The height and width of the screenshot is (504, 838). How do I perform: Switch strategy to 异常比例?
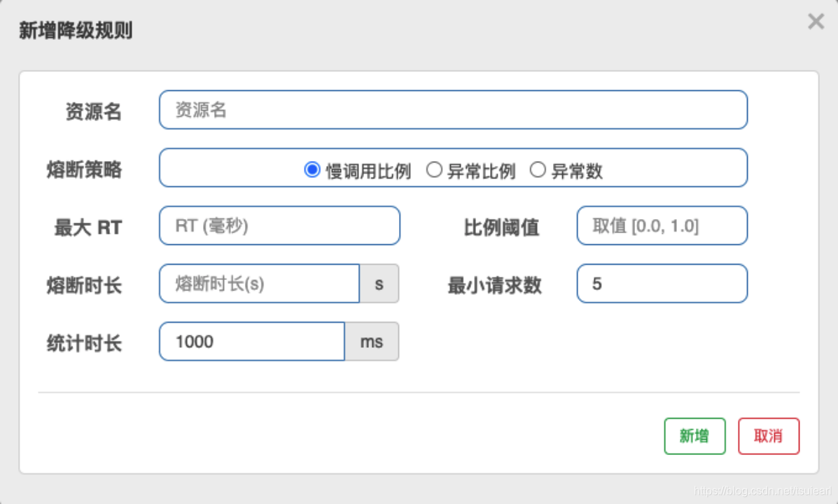(x=435, y=169)
